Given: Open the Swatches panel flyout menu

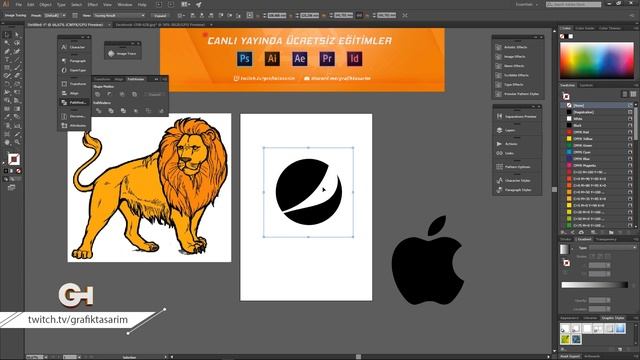Looking at the screenshot, I should [637, 85].
